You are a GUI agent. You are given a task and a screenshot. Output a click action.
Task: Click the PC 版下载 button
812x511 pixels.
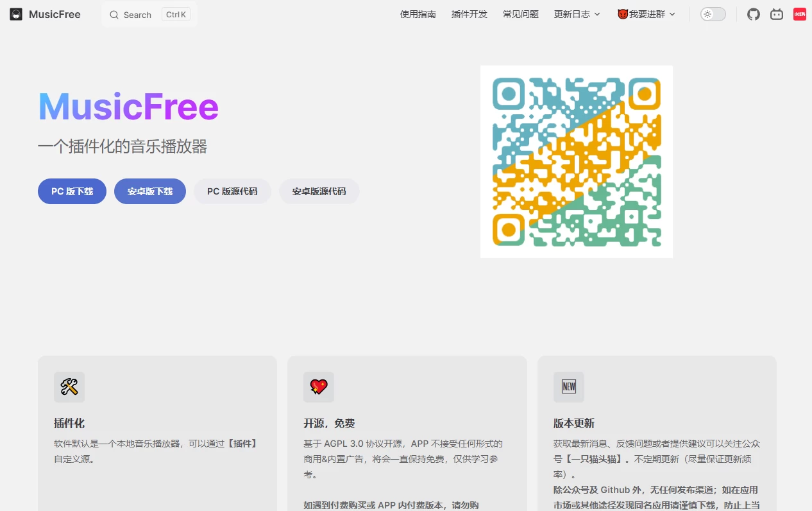click(x=72, y=191)
